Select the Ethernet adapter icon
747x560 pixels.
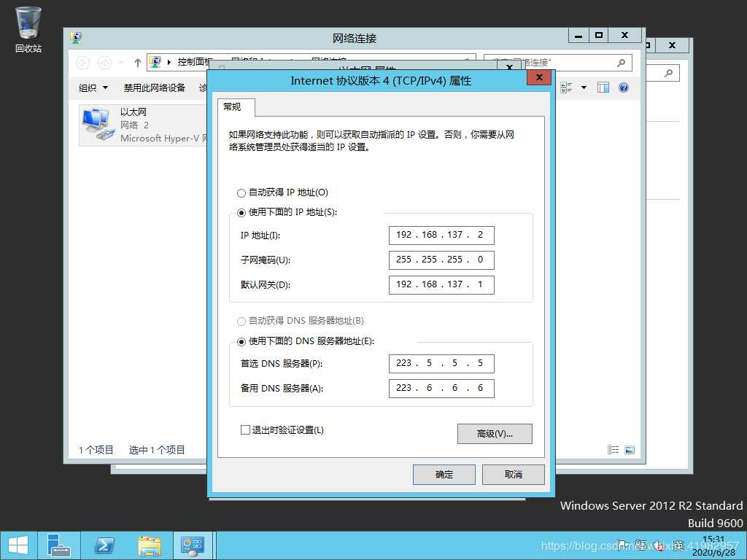97,125
